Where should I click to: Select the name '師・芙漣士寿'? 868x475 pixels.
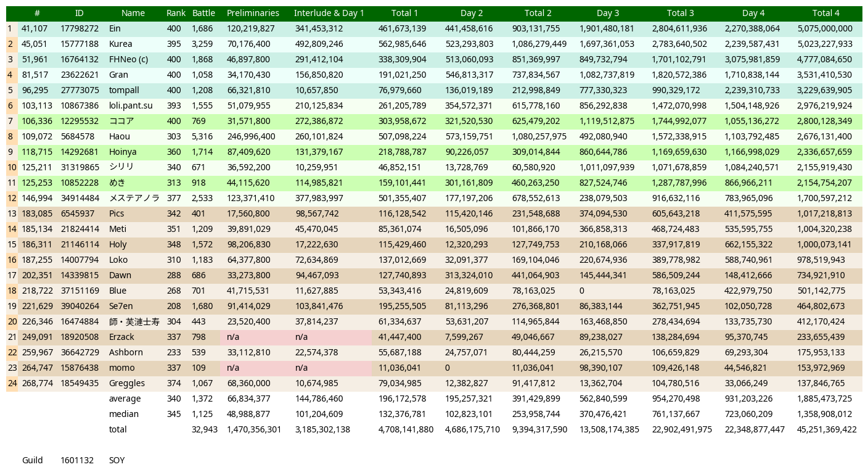pos(134,321)
